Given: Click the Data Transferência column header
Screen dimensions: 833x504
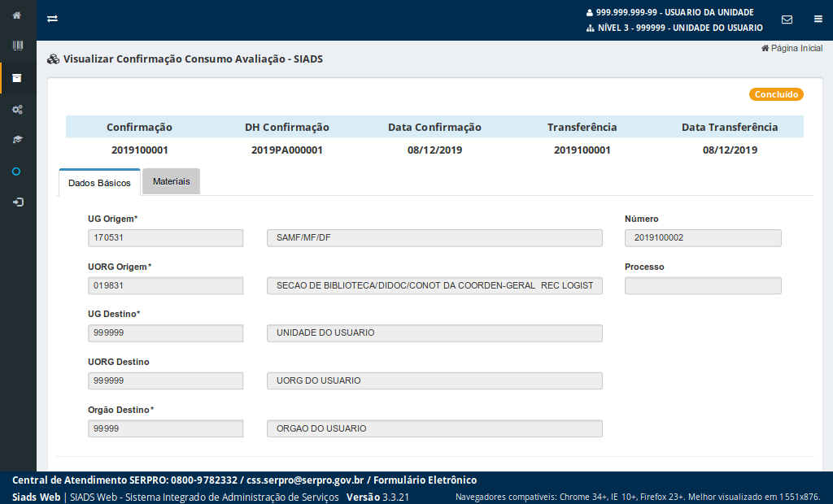Looking at the screenshot, I should click(x=730, y=128).
